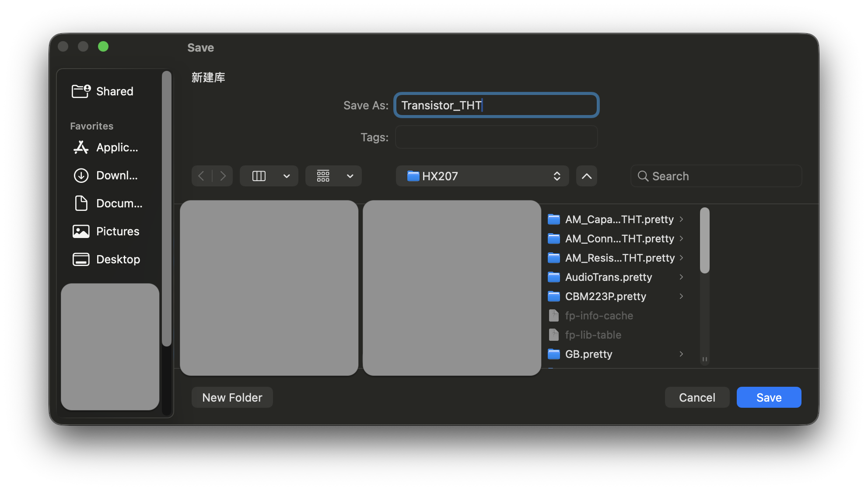The width and height of the screenshot is (868, 490).
Task: Click the forward navigation arrow
Action: (x=223, y=176)
